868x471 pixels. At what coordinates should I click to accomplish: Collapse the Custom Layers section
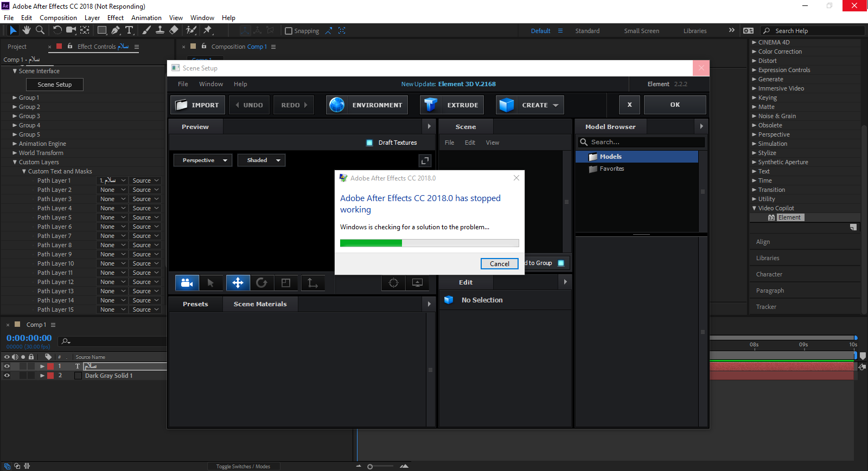pyautogui.click(x=15, y=162)
